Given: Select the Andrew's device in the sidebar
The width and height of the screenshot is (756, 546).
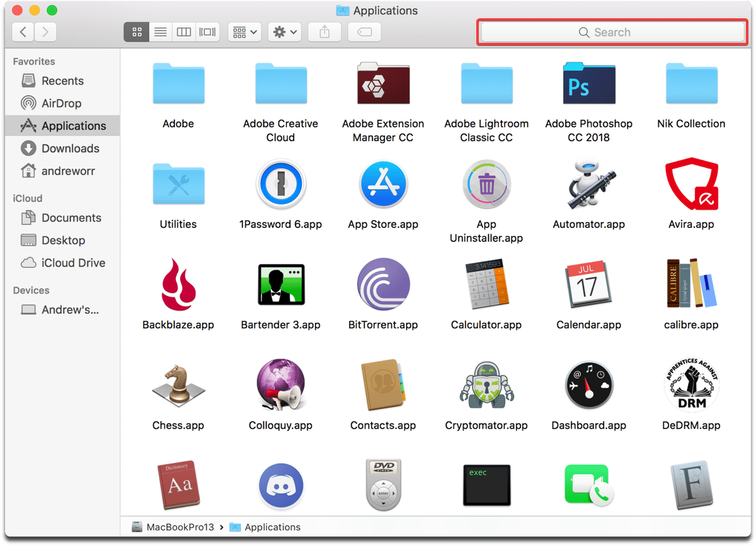Looking at the screenshot, I should (62, 310).
